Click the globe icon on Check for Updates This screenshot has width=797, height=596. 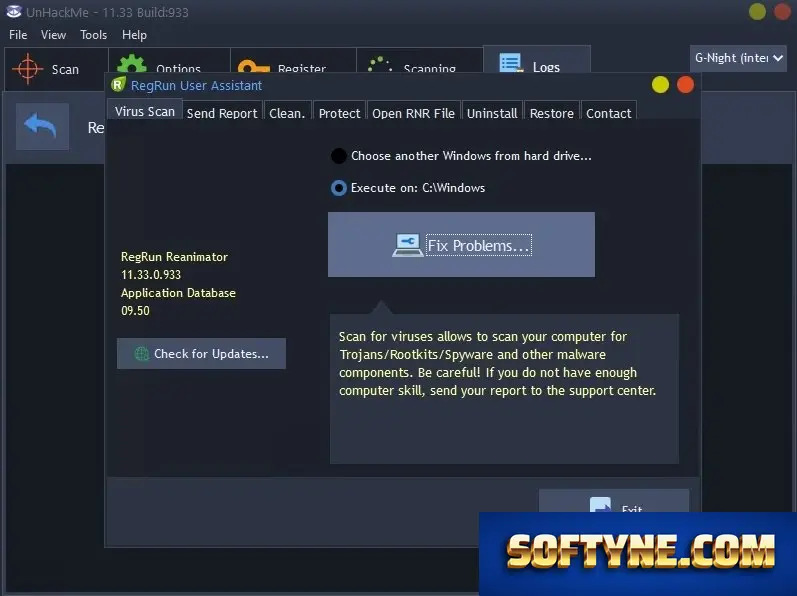(x=142, y=354)
